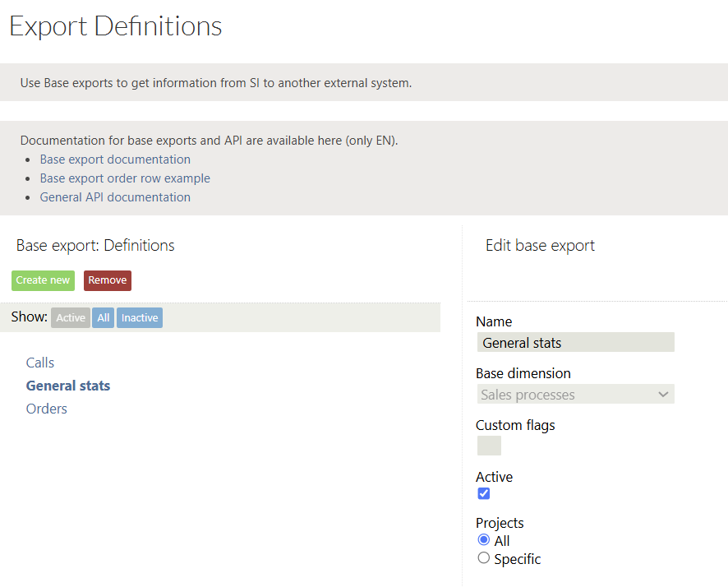
Task: Open the General API documentation link
Action: pyautogui.click(x=115, y=197)
